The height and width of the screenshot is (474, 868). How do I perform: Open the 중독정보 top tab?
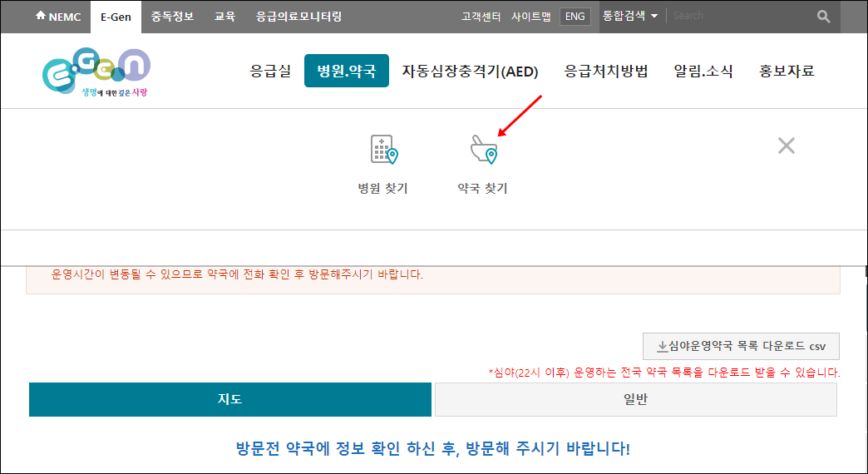pyautogui.click(x=173, y=17)
